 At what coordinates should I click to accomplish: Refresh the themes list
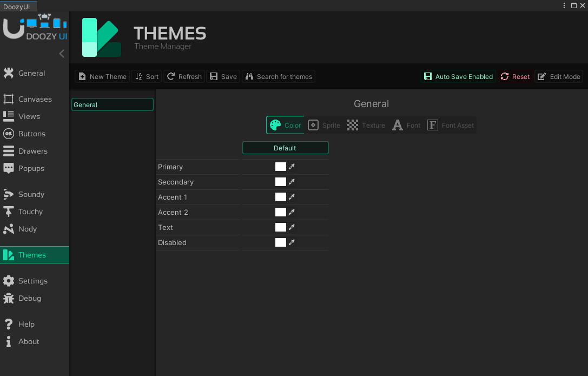(184, 76)
